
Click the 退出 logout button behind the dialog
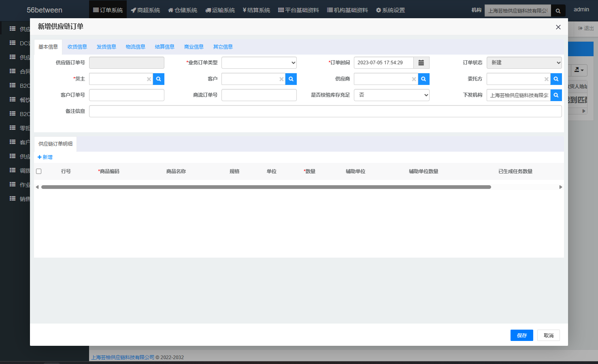[x=586, y=28]
